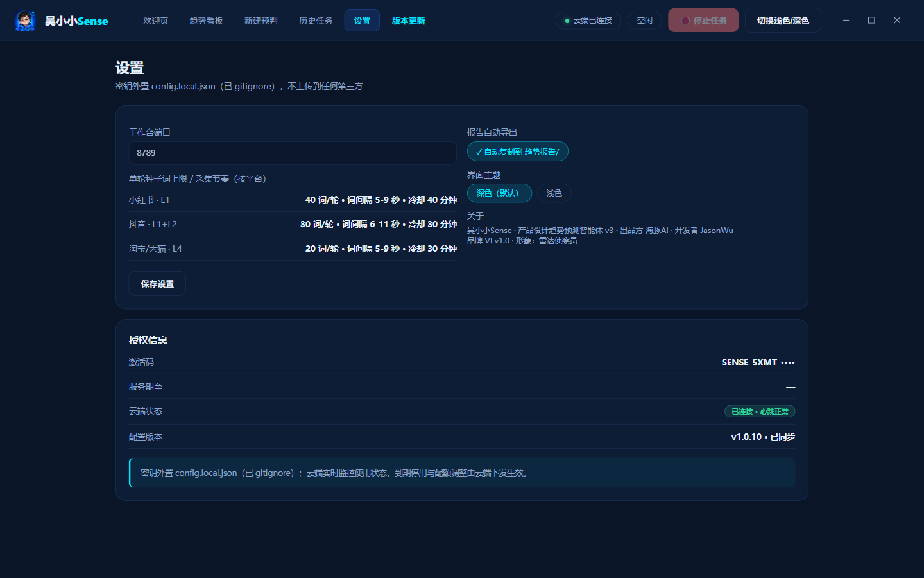Click the 40 词/轮 quota value for 小红书
The width and height of the screenshot is (924, 578).
(x=381, y=200)
